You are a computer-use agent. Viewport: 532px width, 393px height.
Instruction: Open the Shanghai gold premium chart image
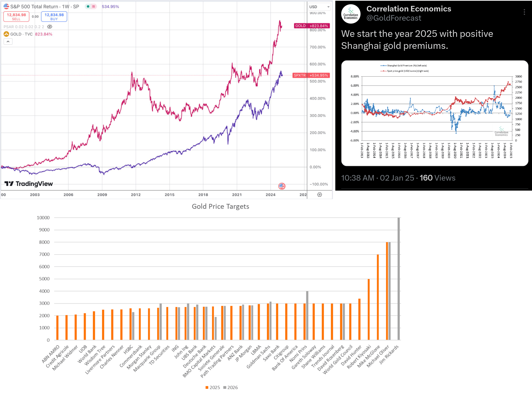[x=434, y=113]
